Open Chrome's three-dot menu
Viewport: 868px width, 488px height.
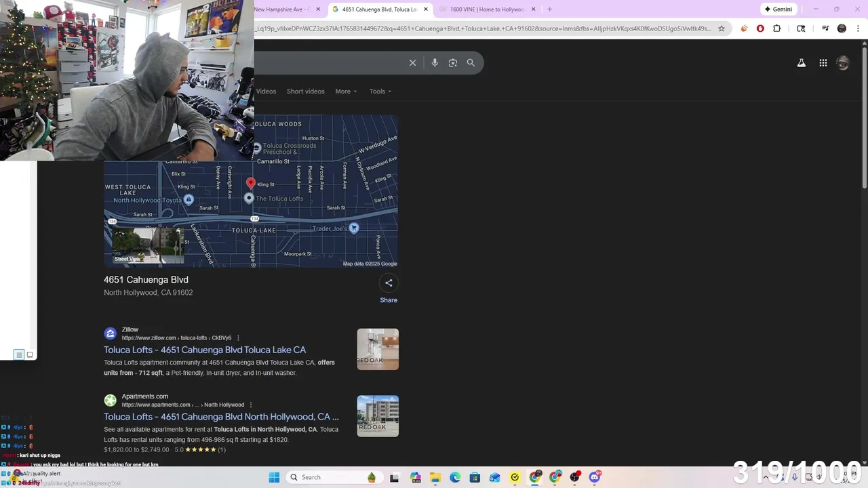click(x=857, y=28)
